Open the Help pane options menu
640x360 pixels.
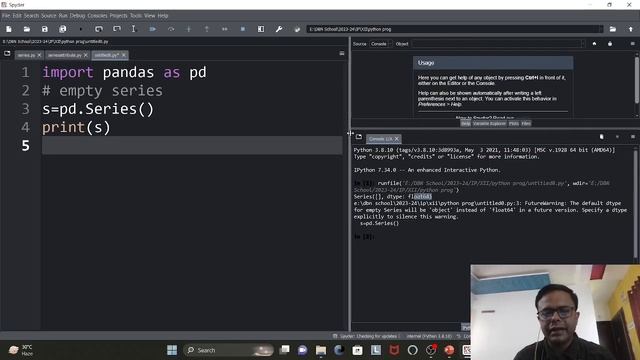point(633,44)
